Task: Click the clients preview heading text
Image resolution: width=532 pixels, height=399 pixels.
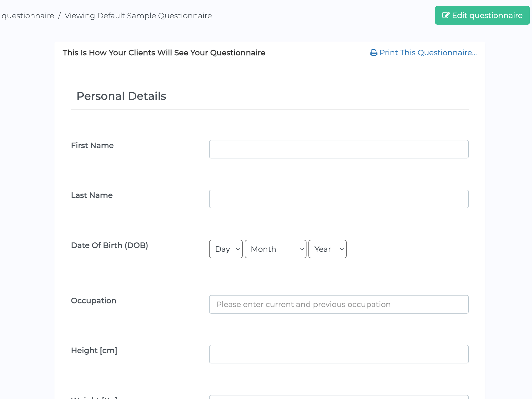Action: (164, 53)
